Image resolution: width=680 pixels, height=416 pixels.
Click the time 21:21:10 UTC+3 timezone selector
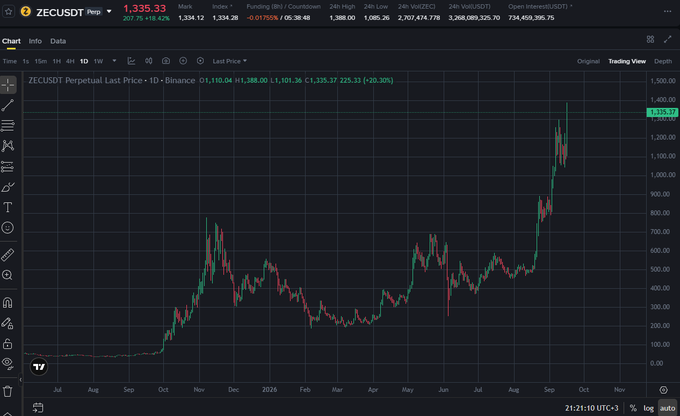coord(592,408)
